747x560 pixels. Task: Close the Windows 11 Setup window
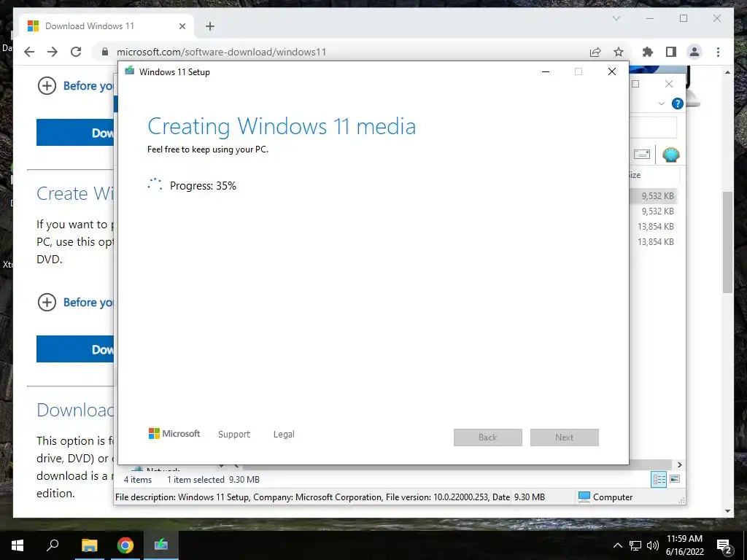coord(612,71)
